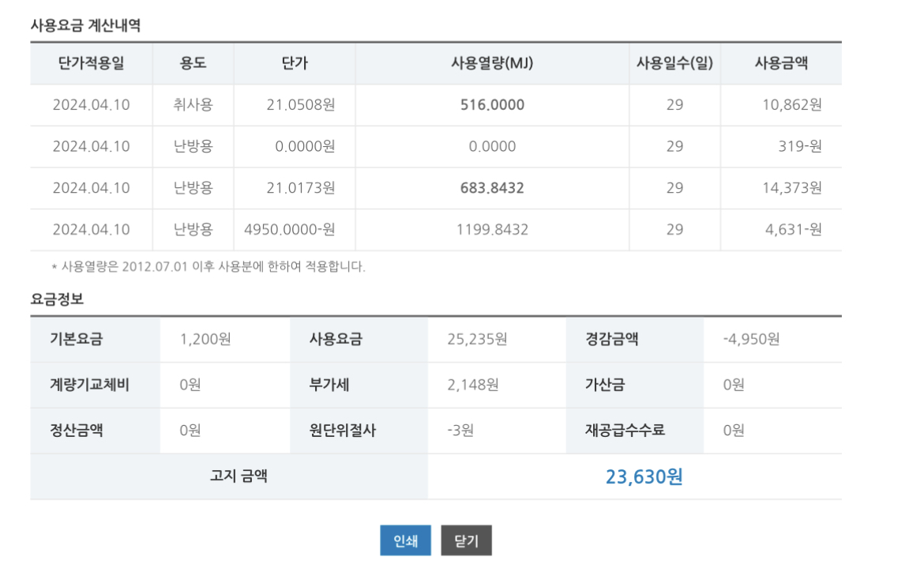Image resolution: width=924 pixels, height=576 pixels.
Task: Select the 4,631-원 amount cell
Action: (793, 230)
